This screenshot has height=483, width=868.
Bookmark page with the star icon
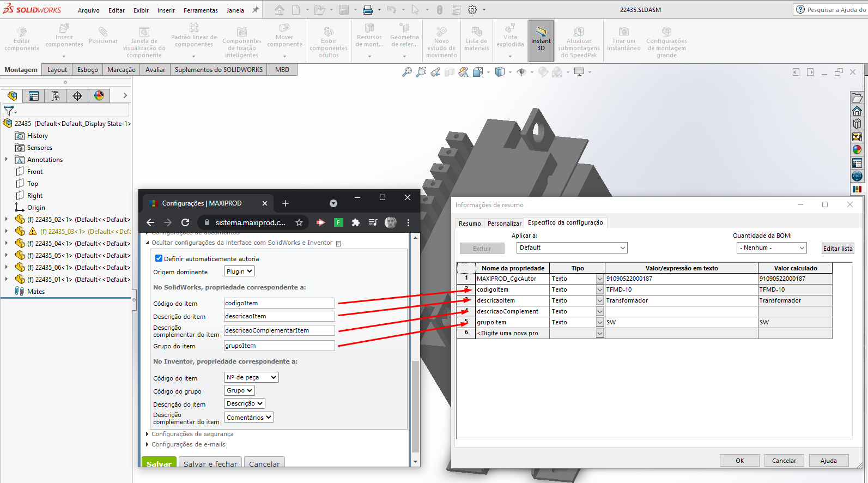click(299, 222)
